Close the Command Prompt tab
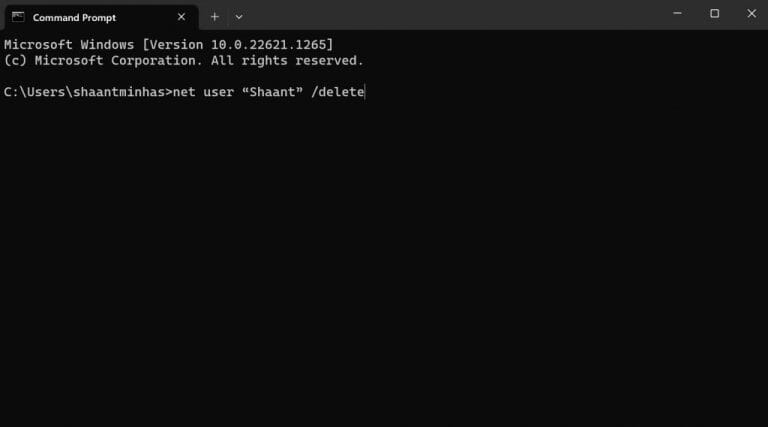 [x=181, y=17]
